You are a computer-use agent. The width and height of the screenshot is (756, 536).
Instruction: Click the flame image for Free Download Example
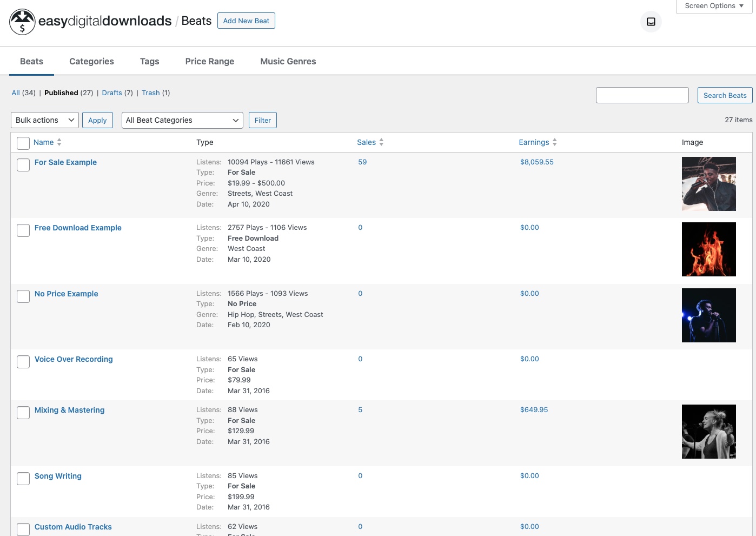(708, 249)
